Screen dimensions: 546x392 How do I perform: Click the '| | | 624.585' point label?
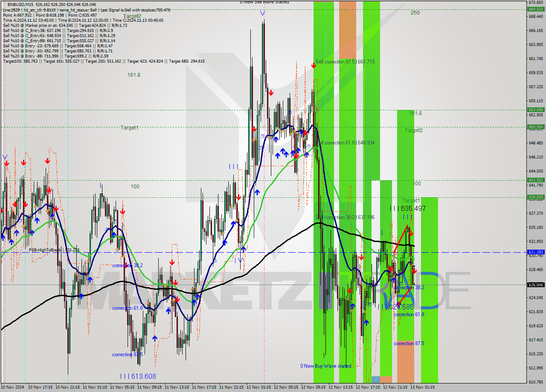[x=396, y=307]
